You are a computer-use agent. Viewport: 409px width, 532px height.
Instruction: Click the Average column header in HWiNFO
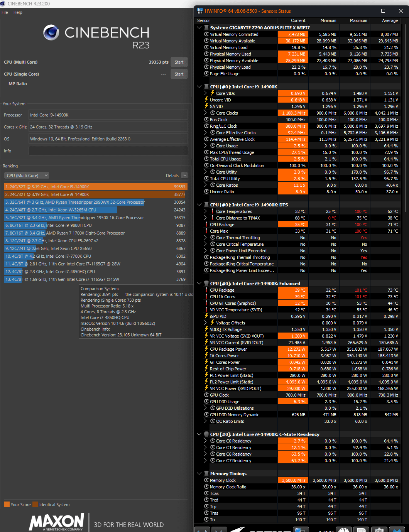[385, 20]
